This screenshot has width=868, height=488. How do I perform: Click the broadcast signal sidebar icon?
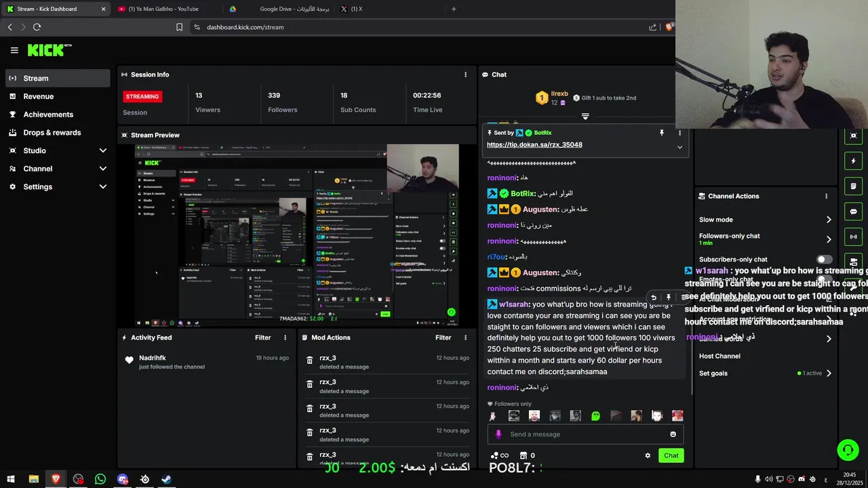pyautogui.click(x=853, y=237)
